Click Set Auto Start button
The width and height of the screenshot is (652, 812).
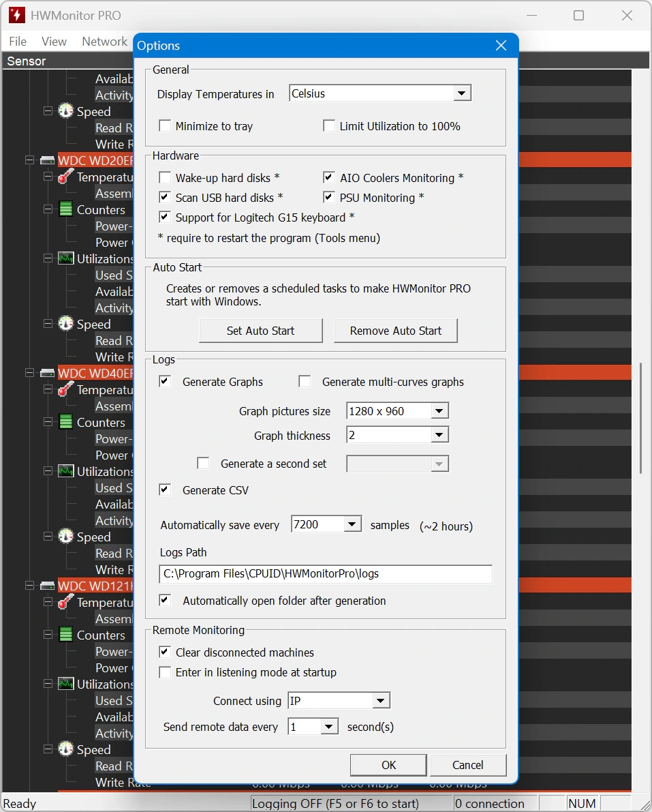click(261, 331)
